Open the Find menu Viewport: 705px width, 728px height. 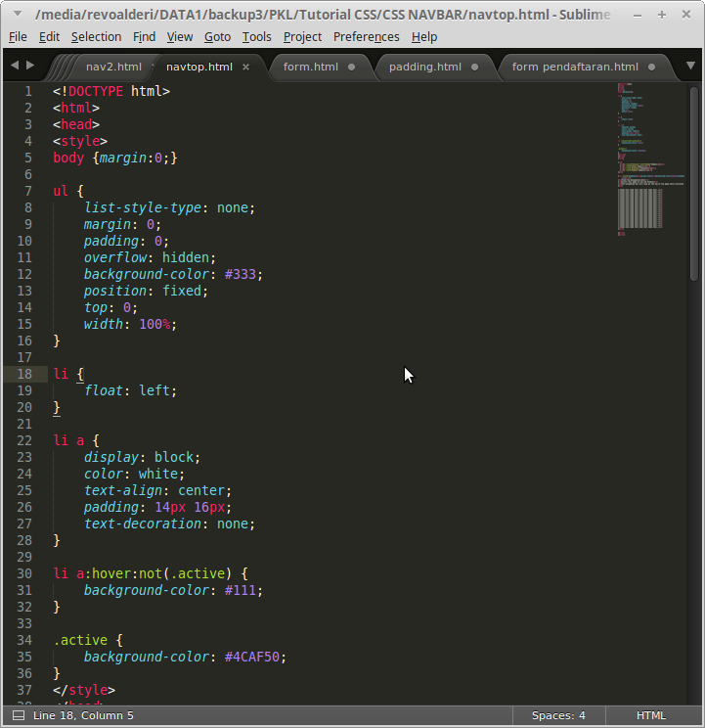coord(145,36)
